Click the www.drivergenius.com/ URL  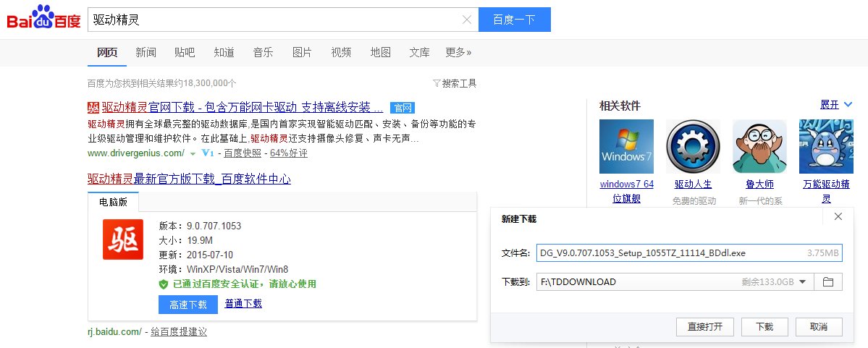pos(136,153)
